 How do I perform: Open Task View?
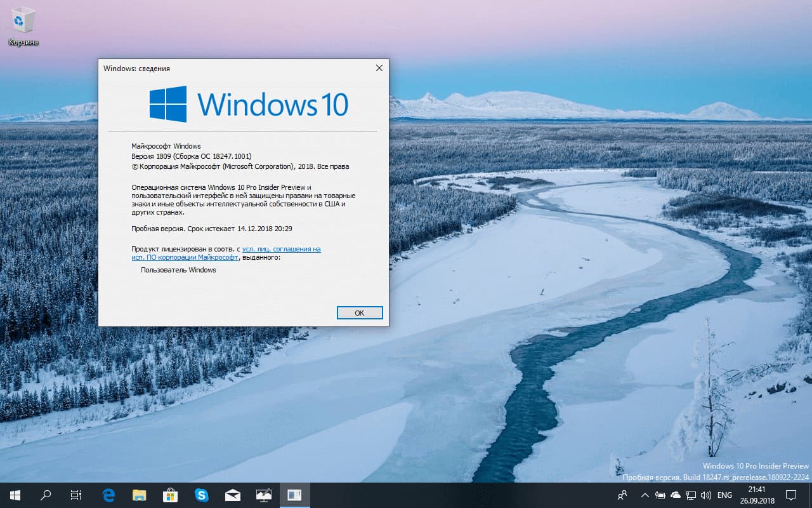[x=75, y=495]
